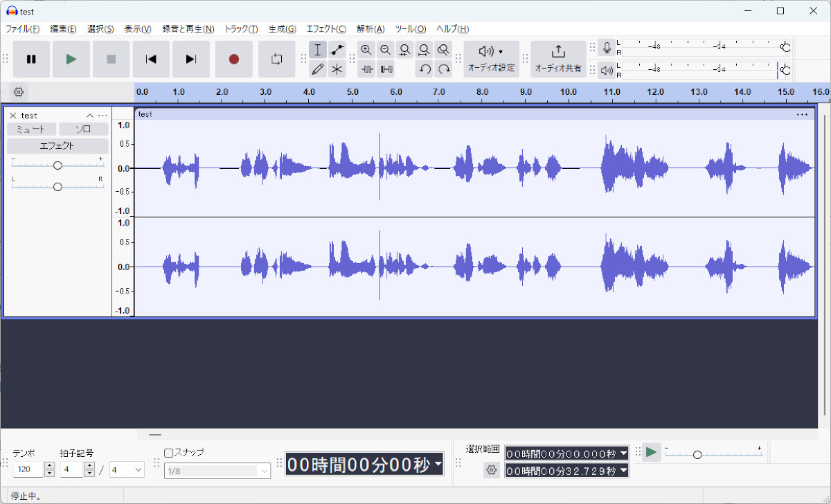Click the エフェクト button on the test track
The image size is (831, 504).
coord(58,145)
